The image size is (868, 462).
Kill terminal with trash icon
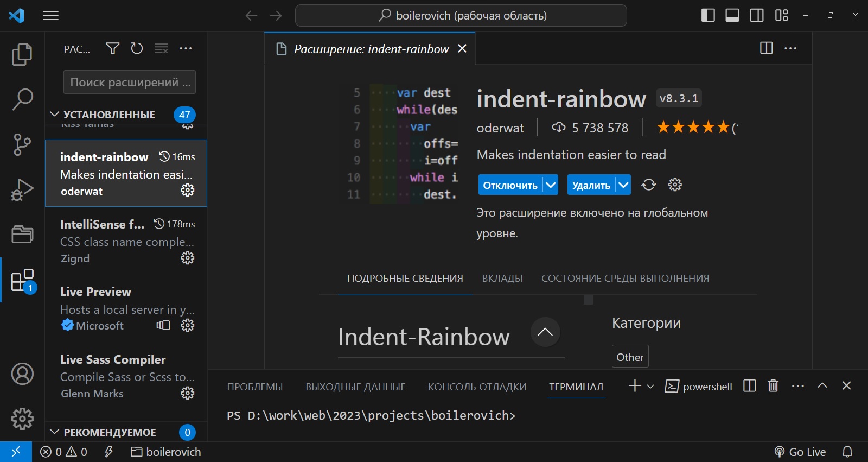[773, 386]
